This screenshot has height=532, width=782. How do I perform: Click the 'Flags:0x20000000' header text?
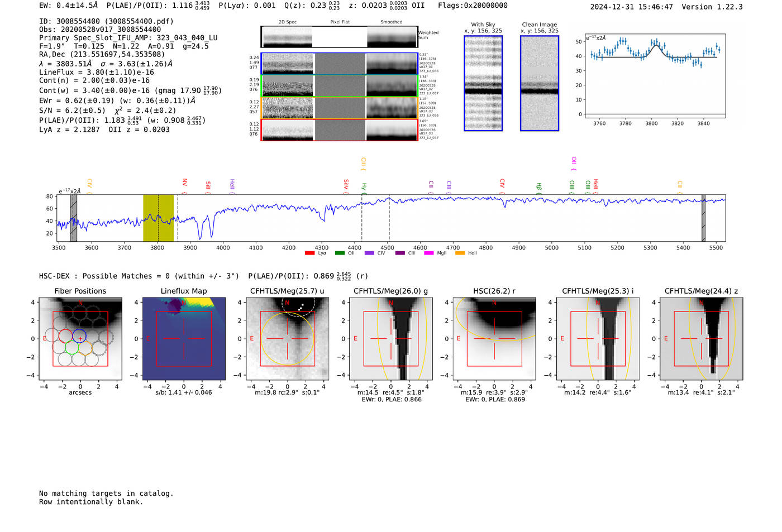tap(473, 6)
